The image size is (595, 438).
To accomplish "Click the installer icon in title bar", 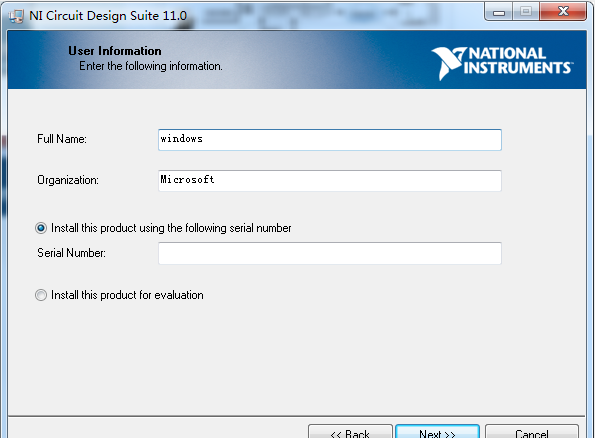I will pos(16,16).
